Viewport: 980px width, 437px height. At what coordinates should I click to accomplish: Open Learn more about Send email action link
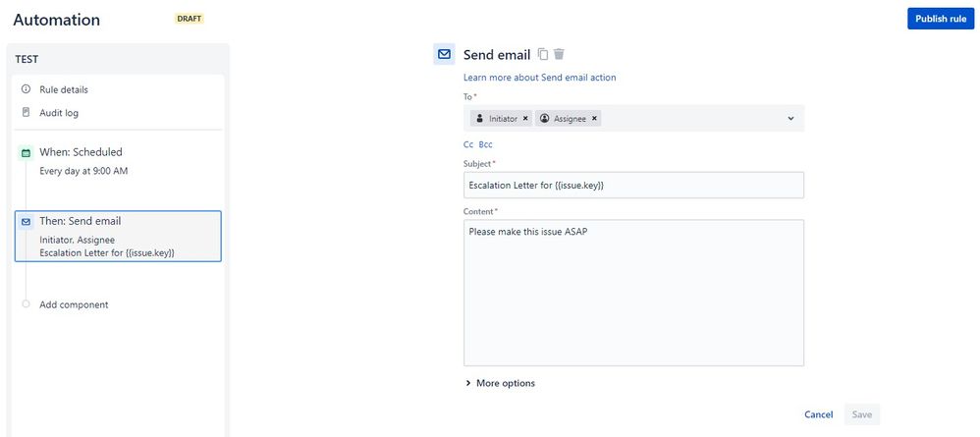[x=539, y=78]
